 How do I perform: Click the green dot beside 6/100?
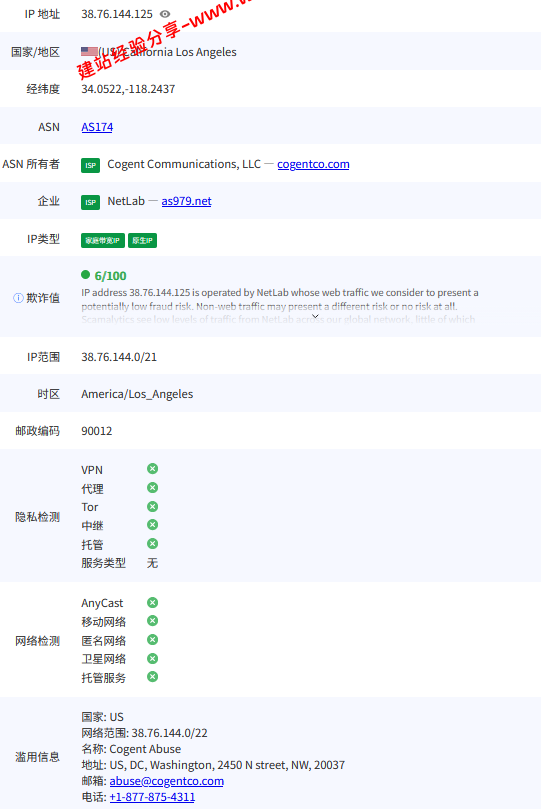(86, 274)
